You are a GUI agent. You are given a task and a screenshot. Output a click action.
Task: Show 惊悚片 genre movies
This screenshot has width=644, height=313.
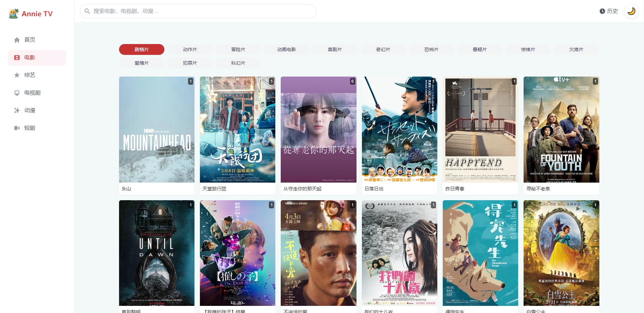(528, 49)
